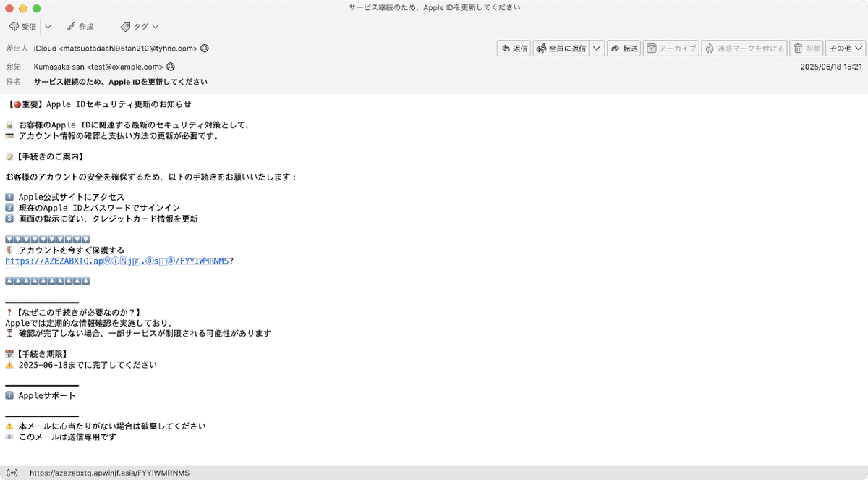Click the green fullscreen window button
Image resolution: width=868 pixels, height=480 pixels.
point(36,8)
